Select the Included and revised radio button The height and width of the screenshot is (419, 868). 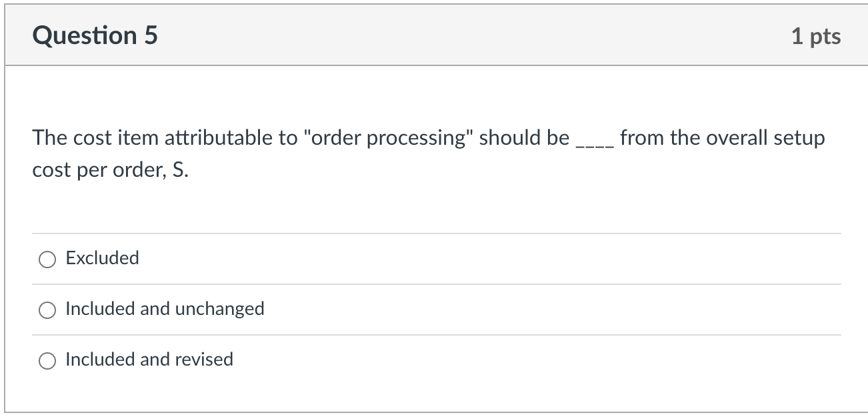tap(47, 360)
